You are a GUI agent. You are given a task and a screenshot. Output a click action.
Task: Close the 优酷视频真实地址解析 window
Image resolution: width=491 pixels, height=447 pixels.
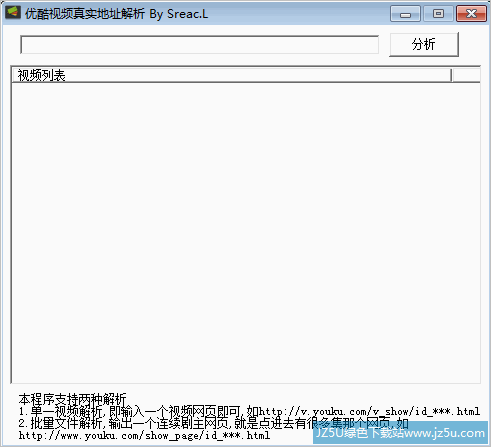(x=471, y=14)
